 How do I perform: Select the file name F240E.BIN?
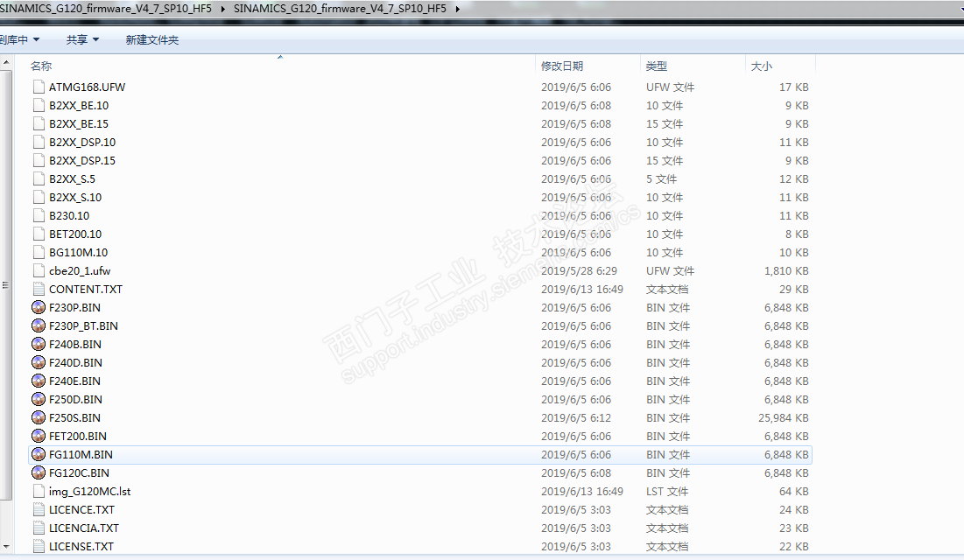click(74, 381)
